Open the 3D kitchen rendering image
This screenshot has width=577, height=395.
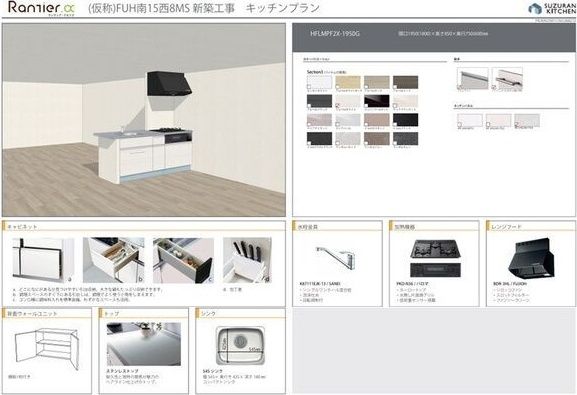(144, 120)
